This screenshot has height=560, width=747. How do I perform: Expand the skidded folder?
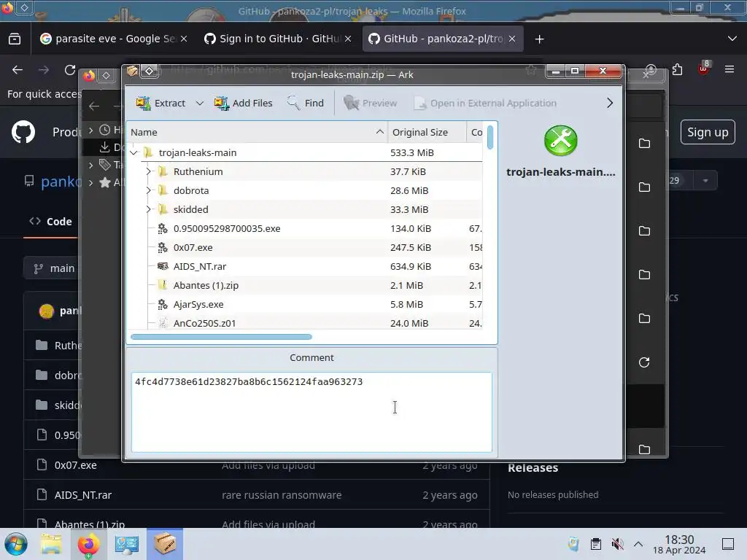(x=148, y=209)
